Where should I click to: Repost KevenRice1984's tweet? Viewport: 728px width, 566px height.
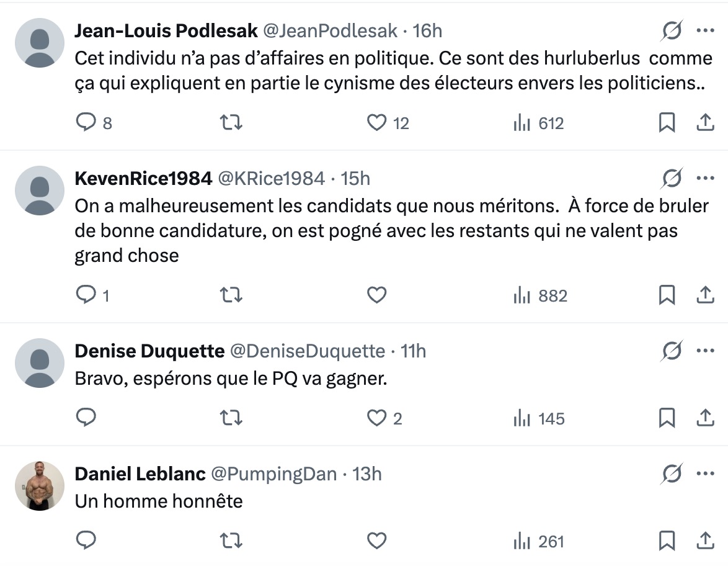click(231, 295)
